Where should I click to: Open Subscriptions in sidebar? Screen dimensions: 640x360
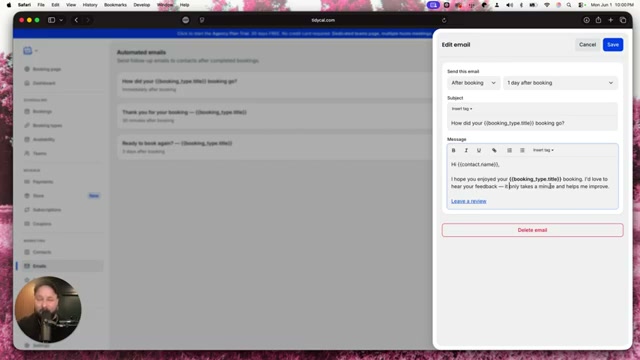pos(62,210)
